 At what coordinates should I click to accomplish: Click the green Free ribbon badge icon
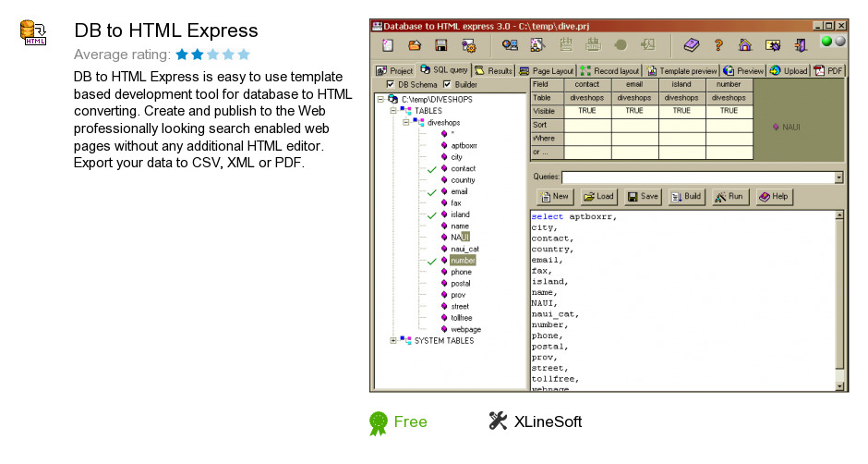click(x=379, y=423)
